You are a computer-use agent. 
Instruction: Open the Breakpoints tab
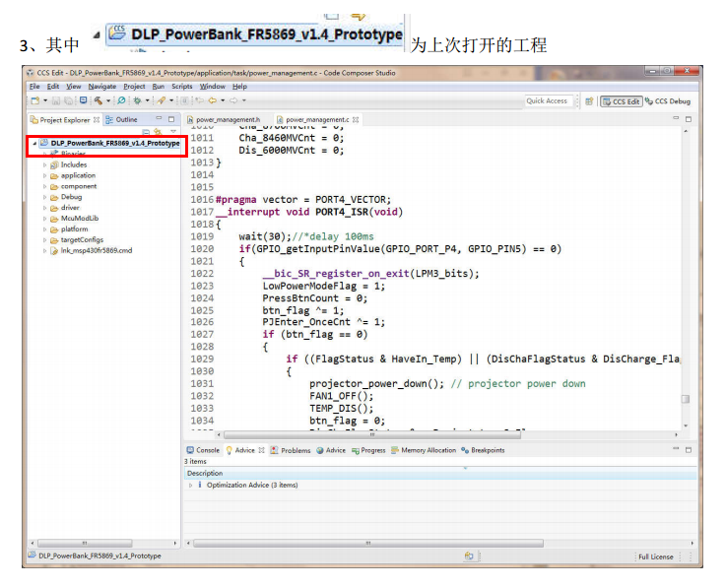[484, 450]
